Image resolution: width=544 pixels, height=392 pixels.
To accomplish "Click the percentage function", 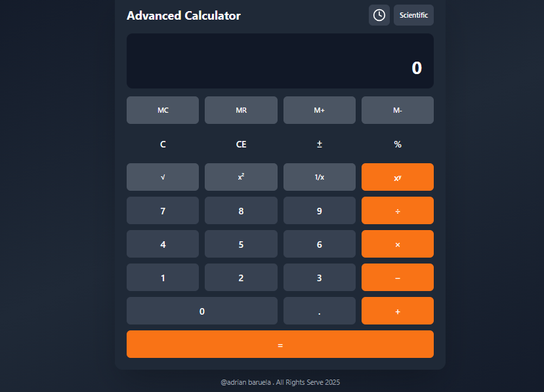I will (397, 144).
